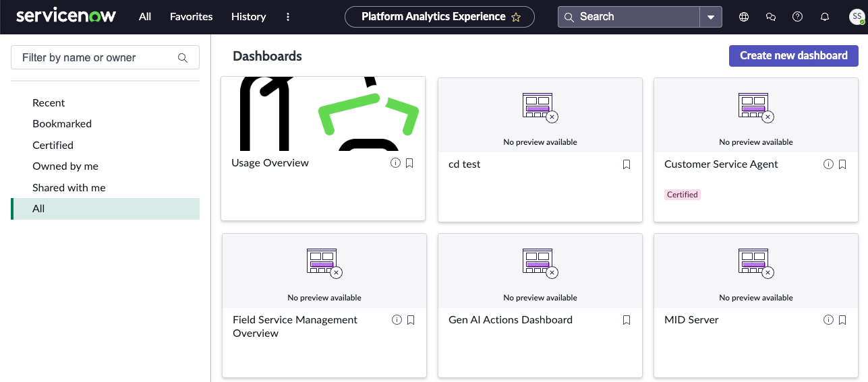
Task: Click Create new dashboard
Action: 794,56
